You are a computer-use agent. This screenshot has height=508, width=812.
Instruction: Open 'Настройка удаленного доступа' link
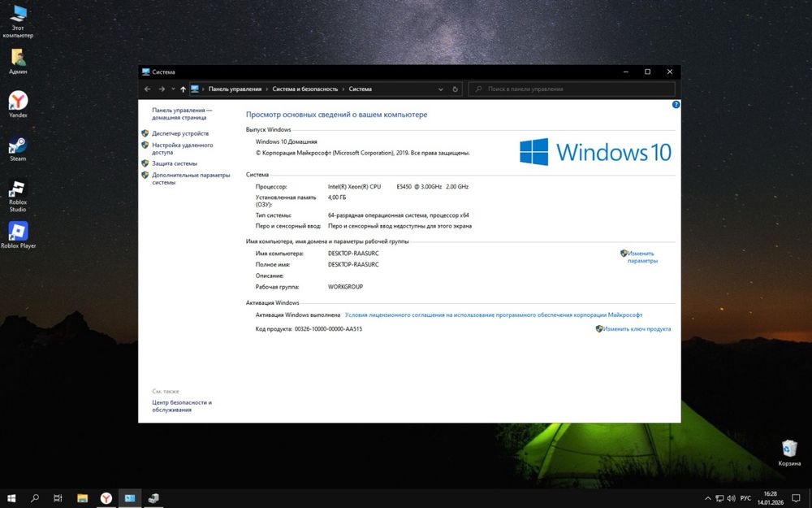point(182,149)
